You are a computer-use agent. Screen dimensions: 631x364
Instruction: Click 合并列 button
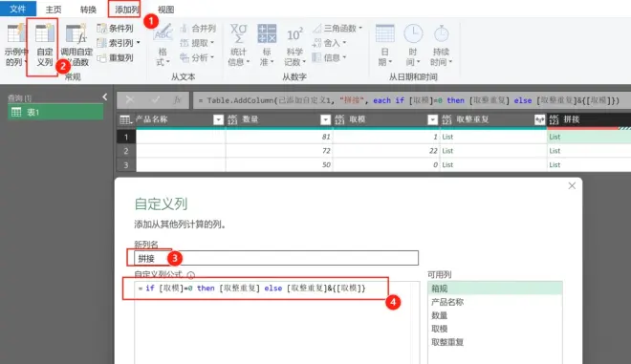point(198,28)
